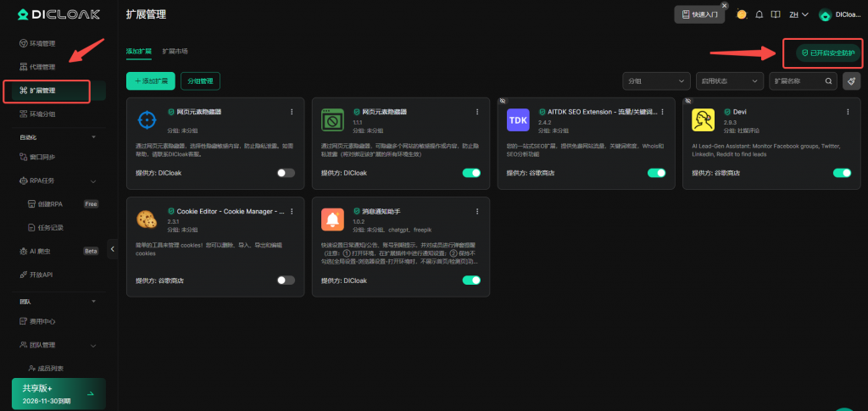Disable the AITDK SEO Extension toggle
The height and width of the screenshot is (411, 868).
click(x=656, y=173)
